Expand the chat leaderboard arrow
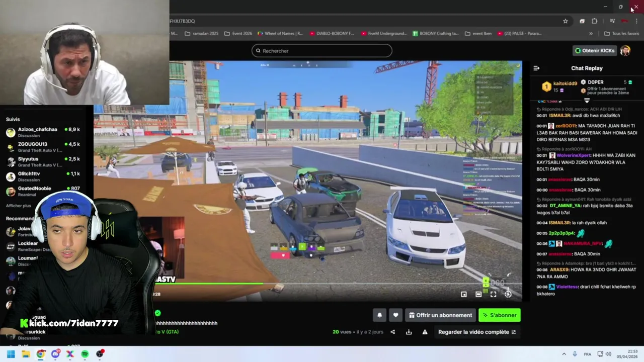 587,101
